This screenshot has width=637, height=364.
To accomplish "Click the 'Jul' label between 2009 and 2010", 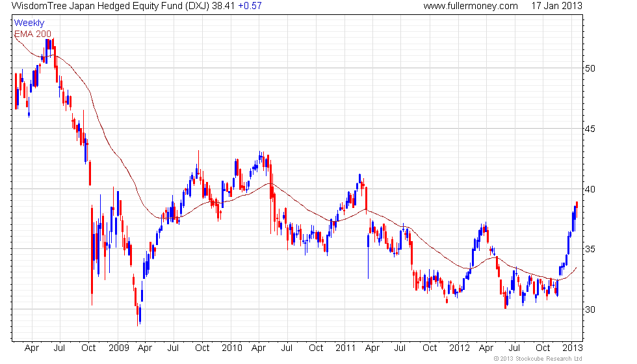I will pos(173,348).
